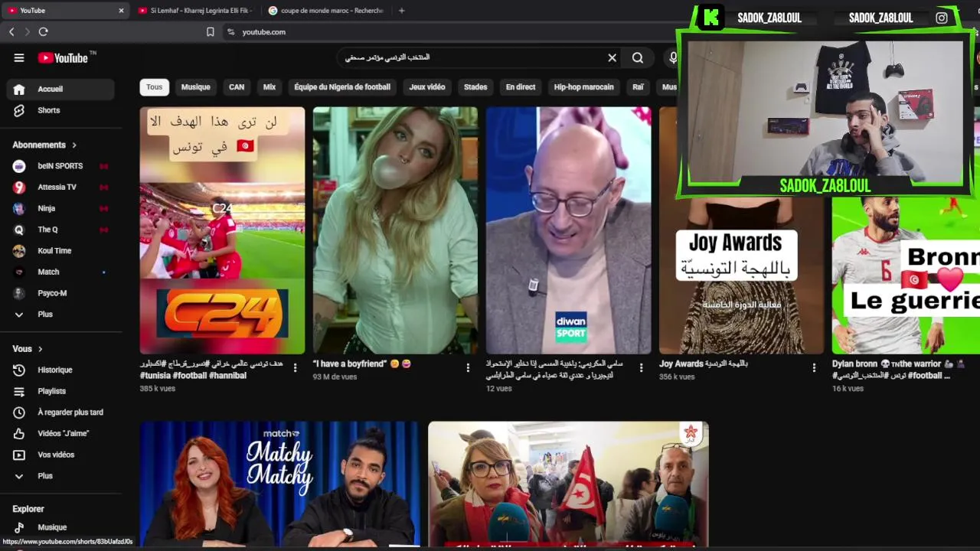
Task: Open Vidéos "J'aime" list
Action: point(61,434)
